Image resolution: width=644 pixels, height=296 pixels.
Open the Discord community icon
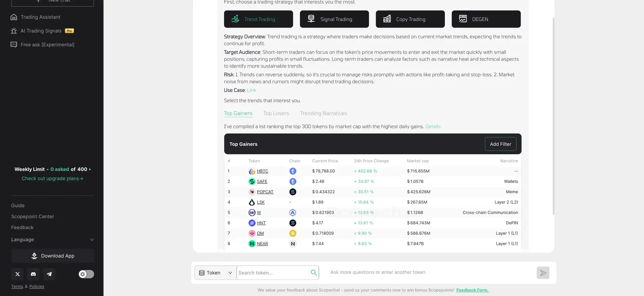pyautogui.click(x=33, y=274)
